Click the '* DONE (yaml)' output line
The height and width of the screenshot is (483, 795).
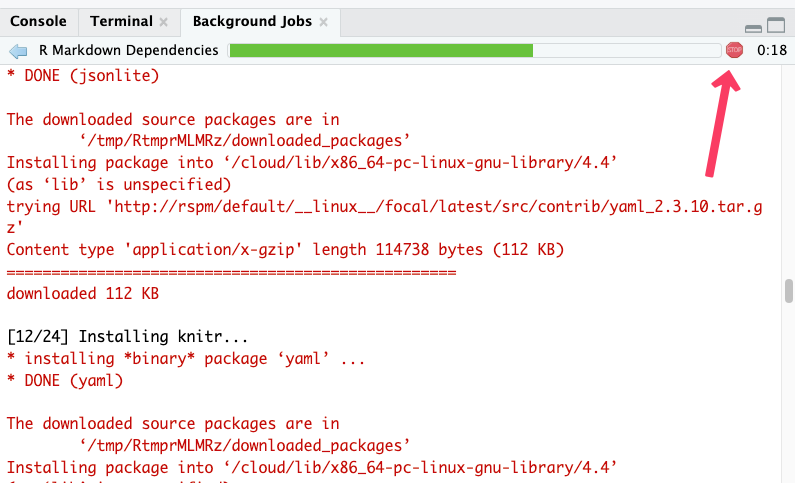(x=64, y=380)
